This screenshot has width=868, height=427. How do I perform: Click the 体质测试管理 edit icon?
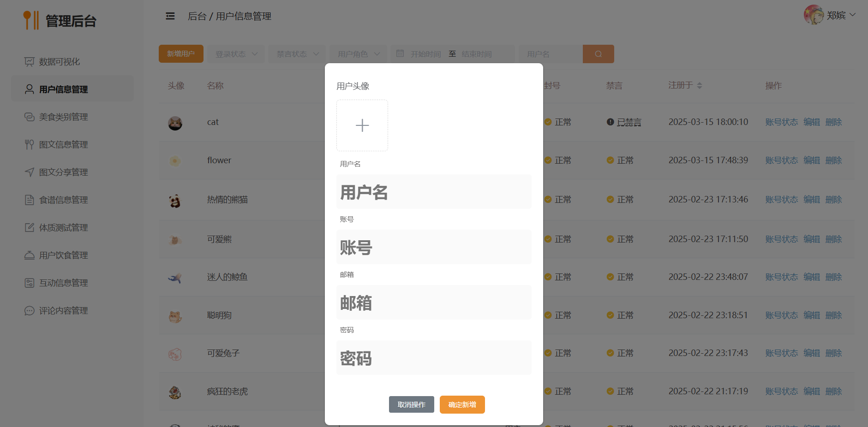click(x=30, y=228)
